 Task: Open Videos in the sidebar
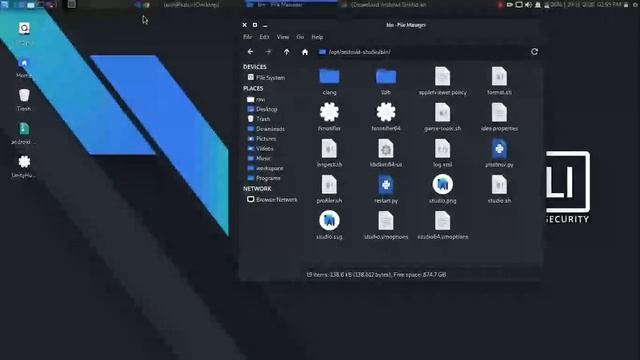click(260, 149)
